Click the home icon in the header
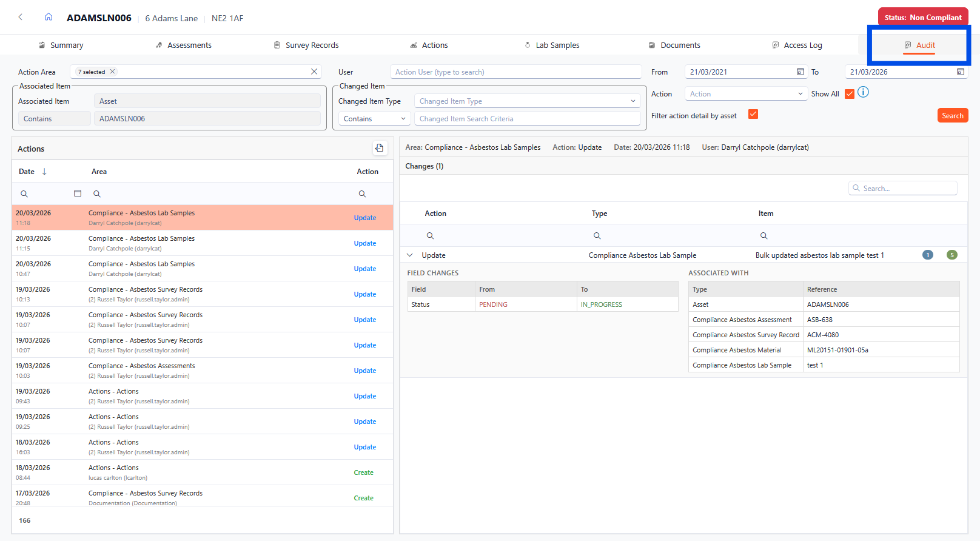 49,17
